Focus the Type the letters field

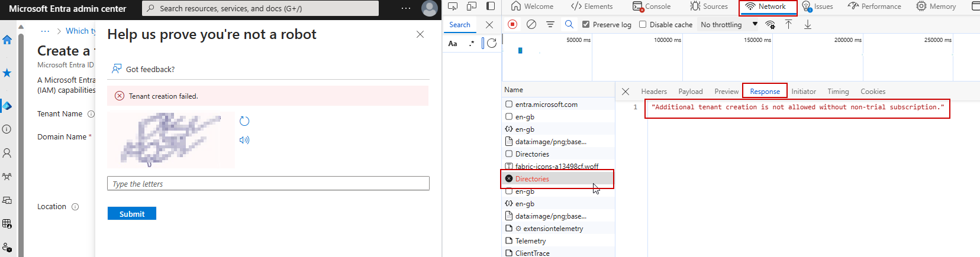click(268, 184)
